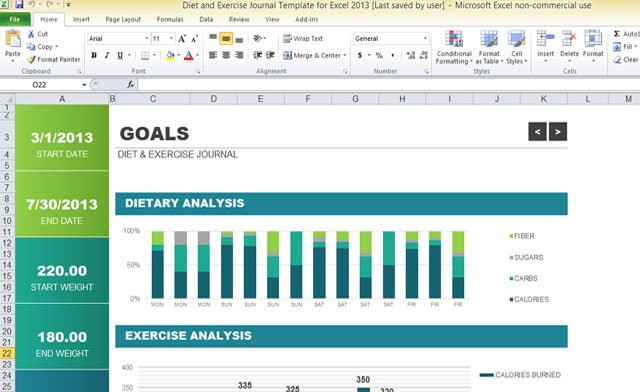Expand the General number format dropdown
Viewport: 640px width, 392px height.
[x=425, y=38]
